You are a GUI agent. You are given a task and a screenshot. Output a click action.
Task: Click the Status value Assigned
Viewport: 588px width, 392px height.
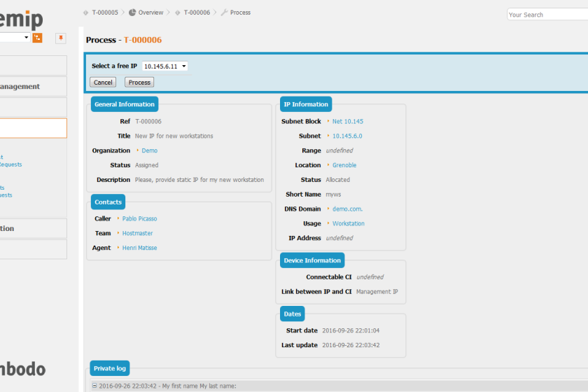point(146,165)
